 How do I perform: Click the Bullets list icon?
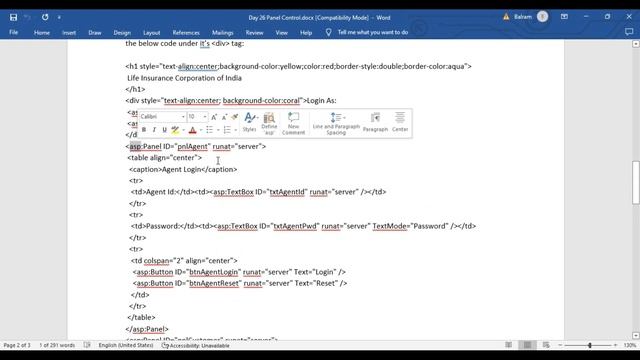pyautogui.click(x=209, y=130)
